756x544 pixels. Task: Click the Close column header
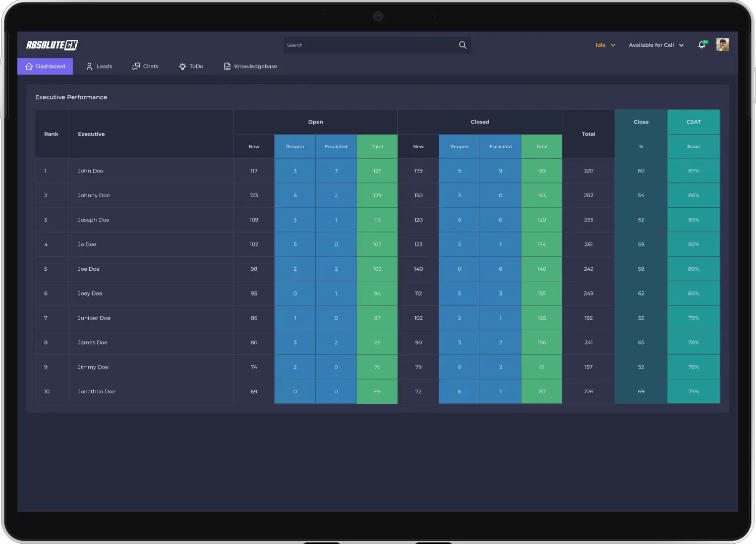point(641,122)
